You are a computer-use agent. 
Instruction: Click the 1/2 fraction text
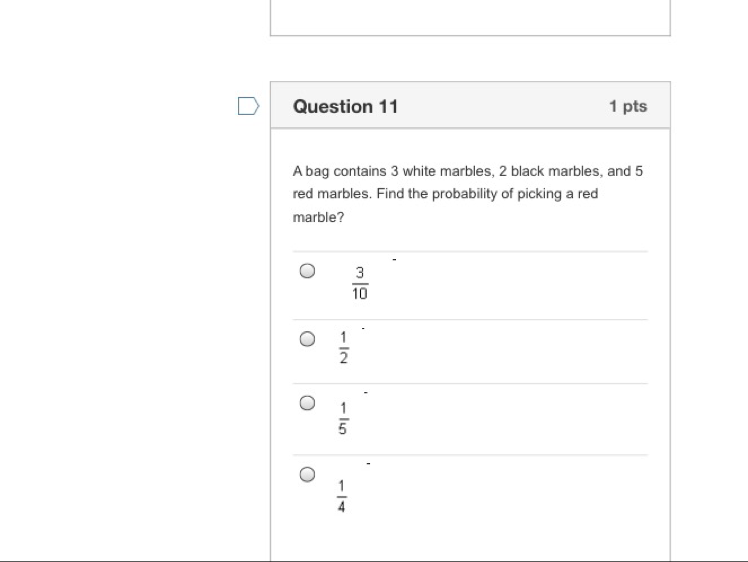pos(343,348)
